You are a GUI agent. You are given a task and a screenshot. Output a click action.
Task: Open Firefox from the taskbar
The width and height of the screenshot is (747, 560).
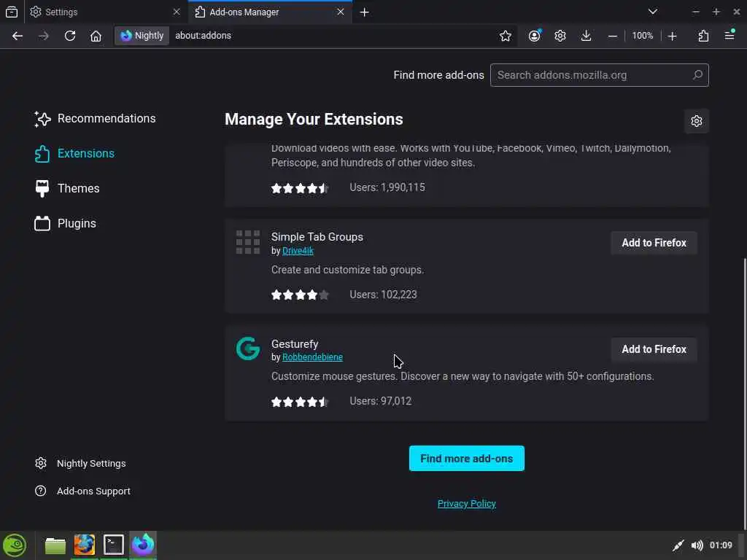(85, 545)
